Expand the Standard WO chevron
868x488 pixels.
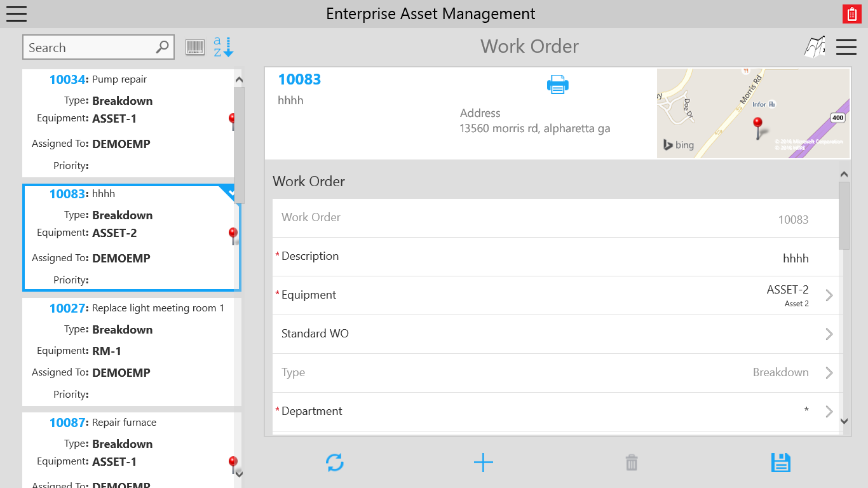point(829,334)
